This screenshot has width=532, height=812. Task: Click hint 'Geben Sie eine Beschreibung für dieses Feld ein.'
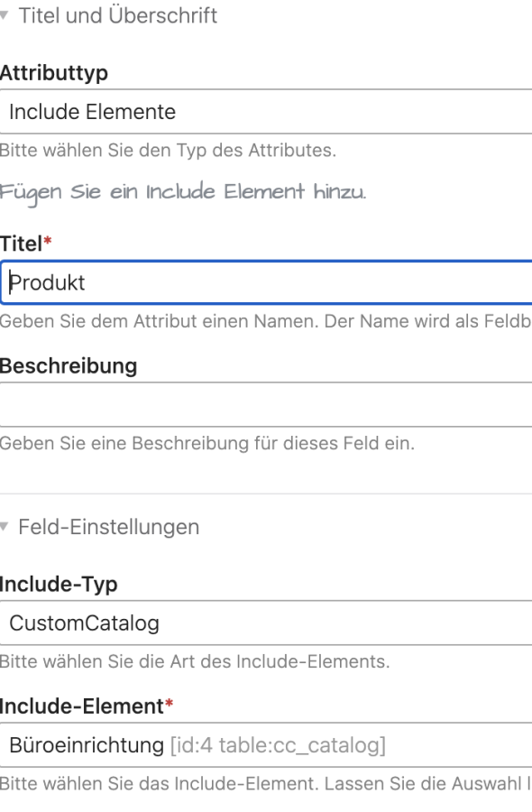pos(207,443)
